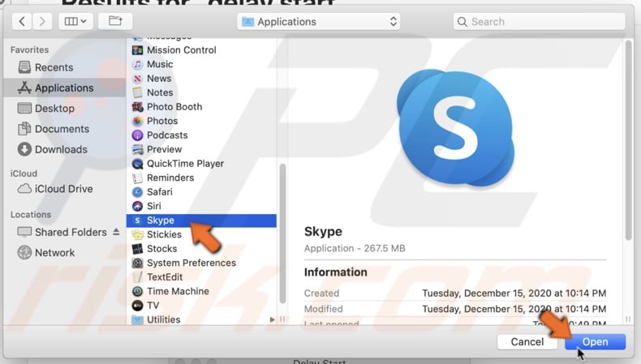
Task: Go back with the left chevron button
Action: 22,21
